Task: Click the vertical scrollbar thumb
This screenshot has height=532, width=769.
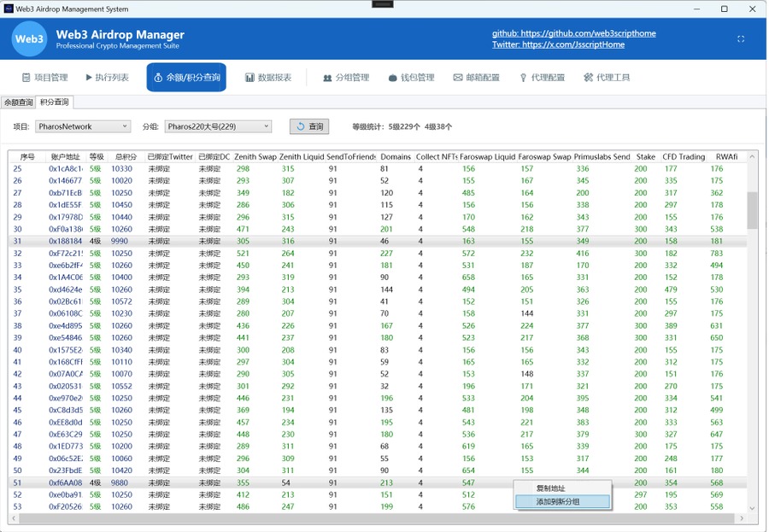Action: [752, 210]
